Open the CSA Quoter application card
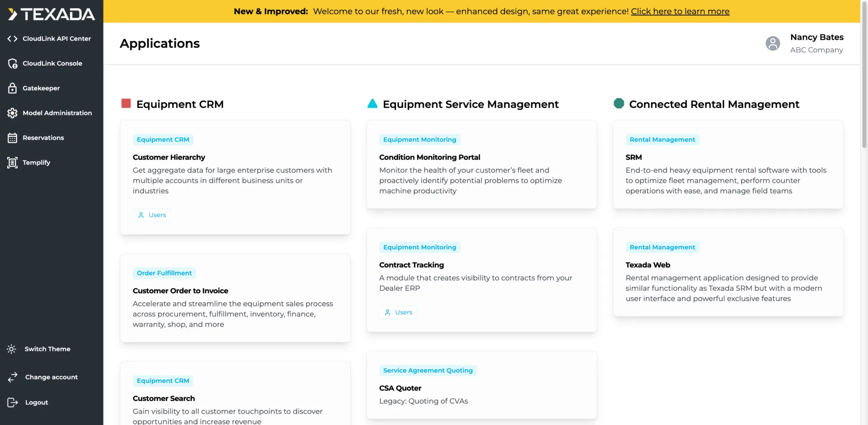 (481, 385)
